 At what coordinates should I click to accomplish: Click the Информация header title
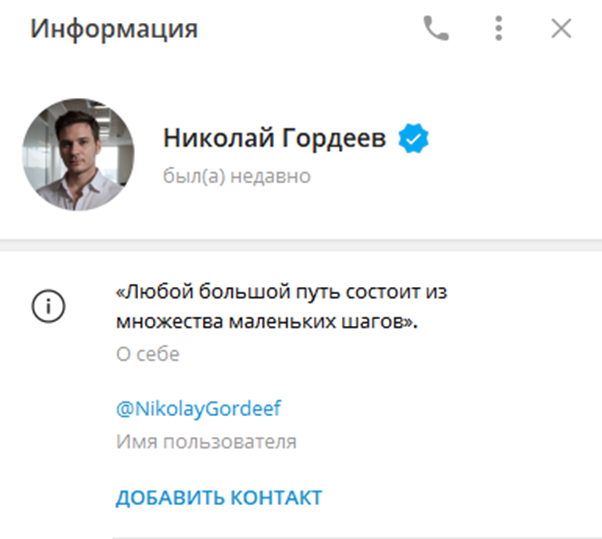coord(114,29)
